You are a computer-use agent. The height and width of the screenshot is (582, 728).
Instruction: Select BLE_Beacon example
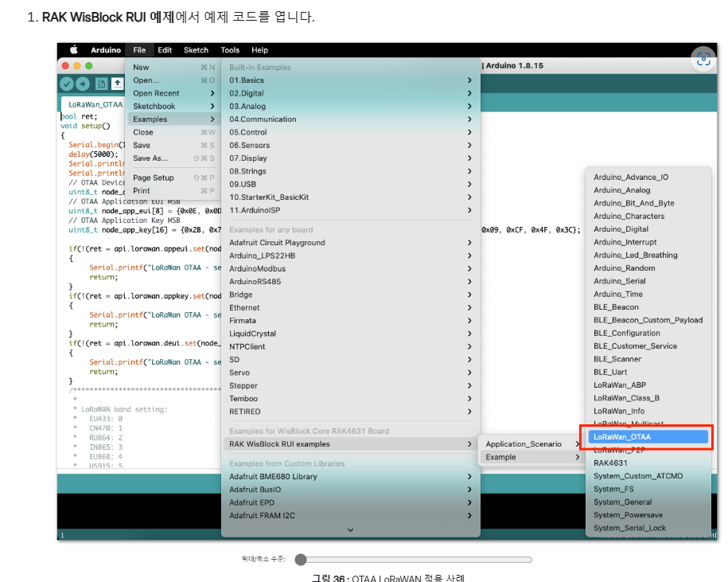[648, 307]
